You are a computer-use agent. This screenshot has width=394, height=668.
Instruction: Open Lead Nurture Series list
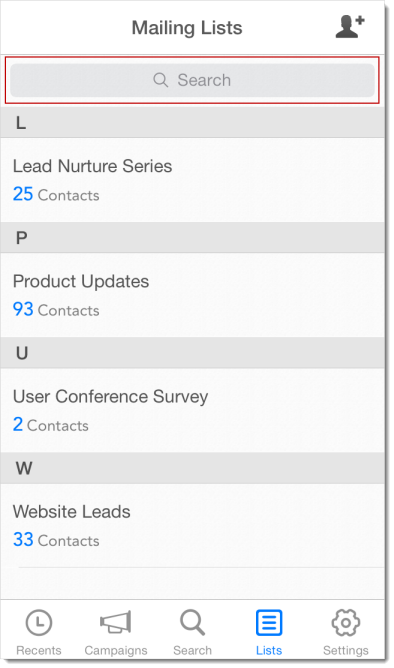(x=192, y=180)
